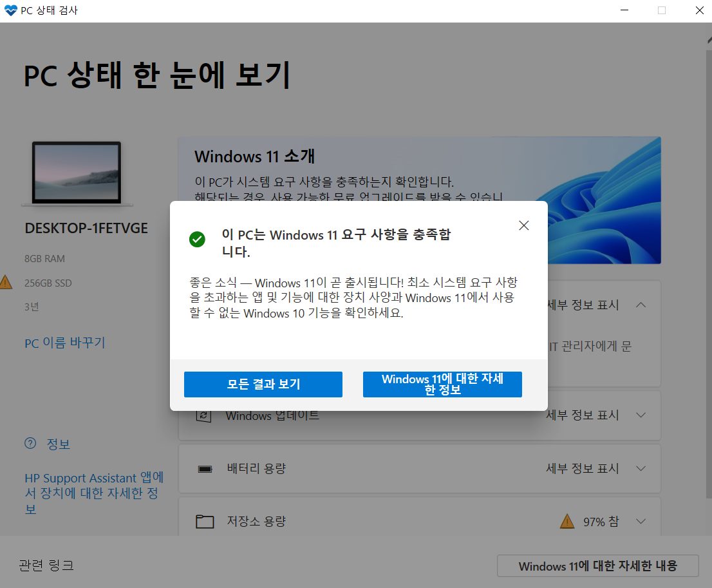This screenshot has width=712, height=588.
Task: Click the Windows 11 소개 heading
Action: (254, 156)
